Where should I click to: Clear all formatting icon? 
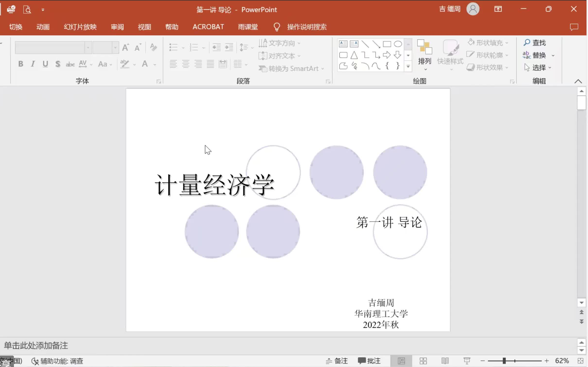pyautogui.click(x=153, y=47)
